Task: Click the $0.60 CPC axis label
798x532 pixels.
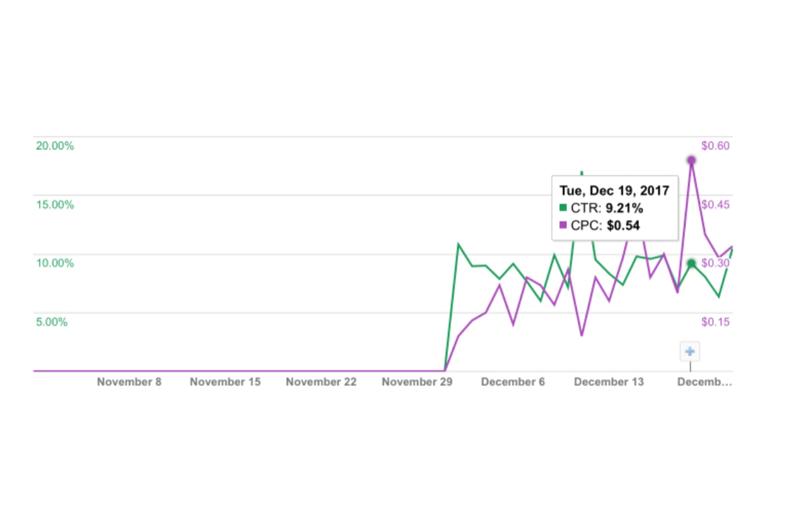Action: click(715, 146)
